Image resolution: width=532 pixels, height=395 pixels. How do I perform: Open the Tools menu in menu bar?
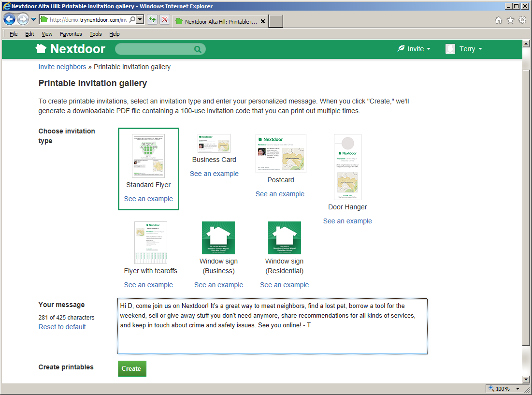pos(96,34)
